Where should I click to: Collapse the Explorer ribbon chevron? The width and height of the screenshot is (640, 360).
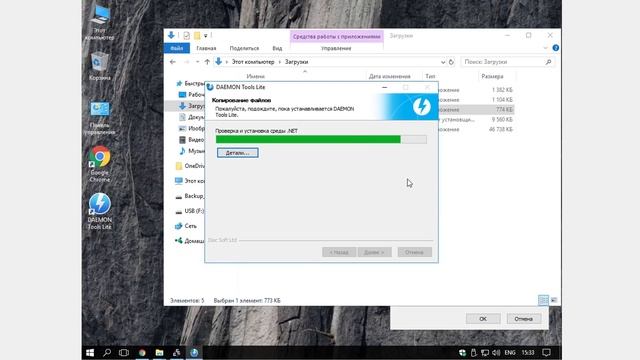click(x=546, y=48)
